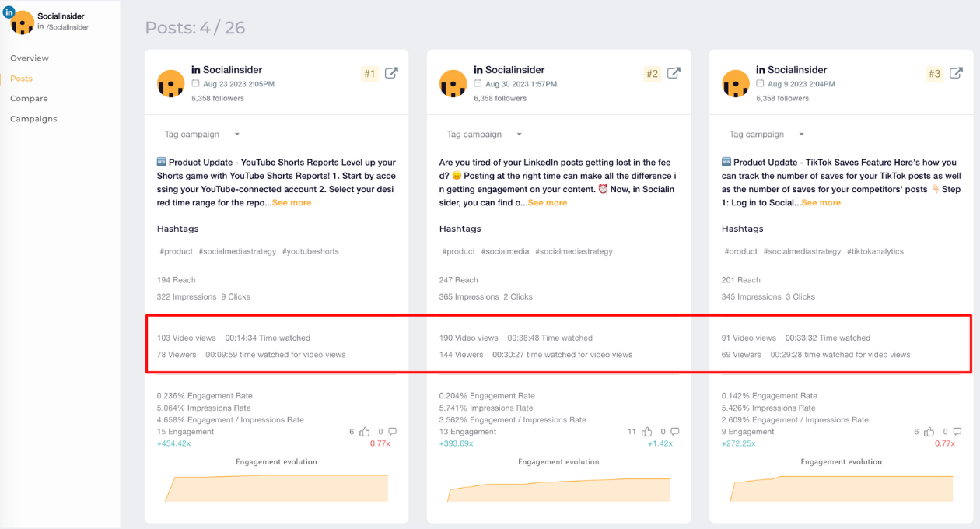This screenshot has height=529, width=980.
Task: Click the 00:14:34 Time watched value
Action: pos(268,338)
